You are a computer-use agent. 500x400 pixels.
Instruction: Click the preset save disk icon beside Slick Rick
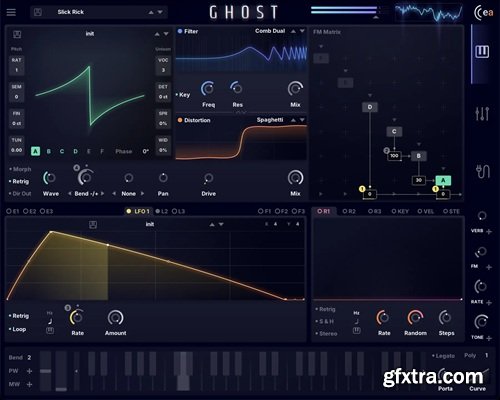(x=38, y=12)
